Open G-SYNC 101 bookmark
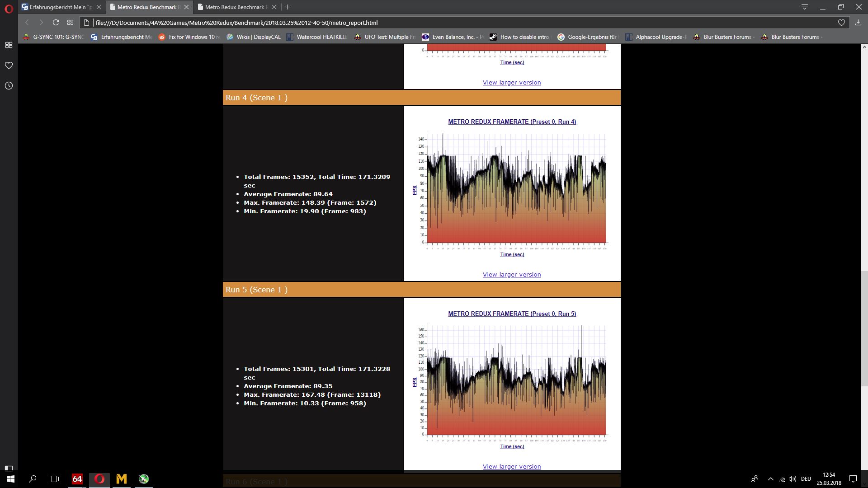The height and width of the screenshot is (488, 868). pyautogui.click(x=54, y=37)
